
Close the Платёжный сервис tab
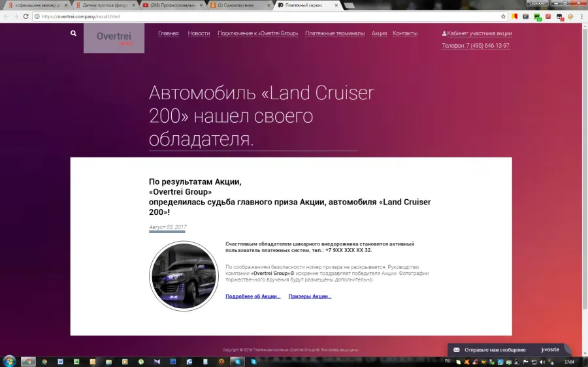coord(336,5)
